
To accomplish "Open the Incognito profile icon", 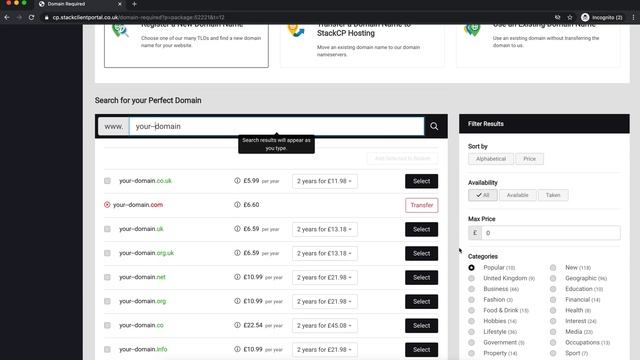I will pyautogui.click(x=585, y=17).
